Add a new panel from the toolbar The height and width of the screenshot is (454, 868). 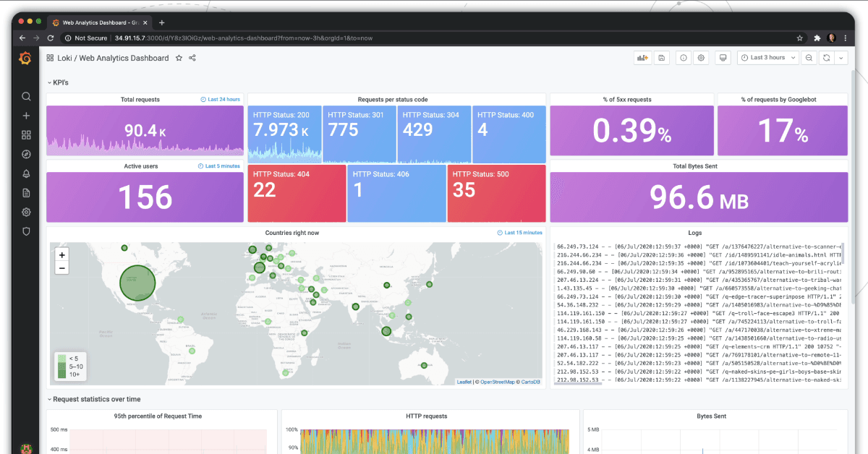pos(642,57)
